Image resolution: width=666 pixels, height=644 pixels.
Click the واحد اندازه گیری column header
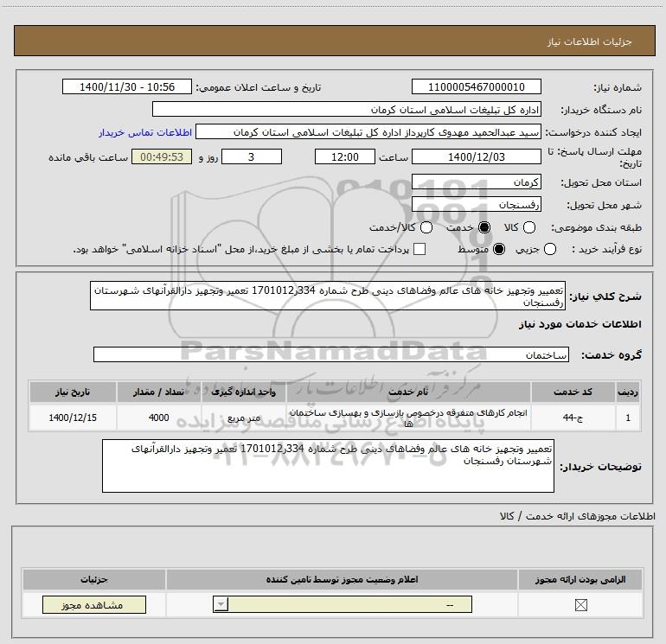[x=243, y=392]
